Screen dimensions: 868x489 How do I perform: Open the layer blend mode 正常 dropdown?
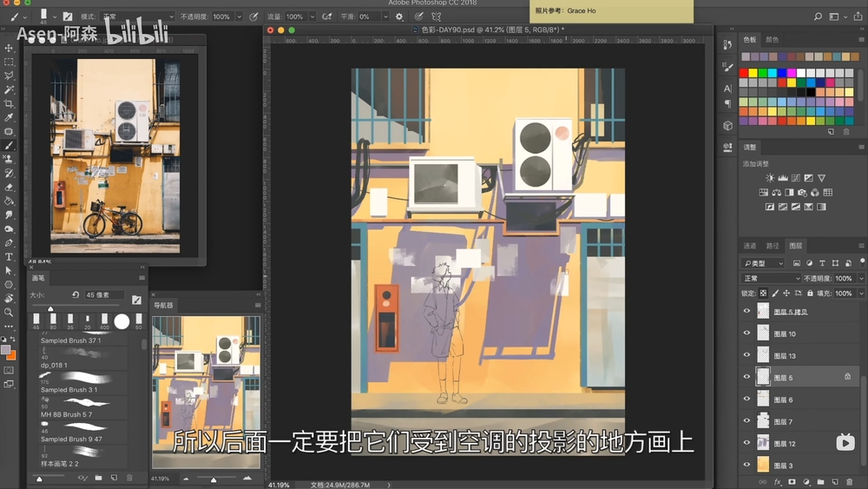pyautogui.click(x=769, y=279)
